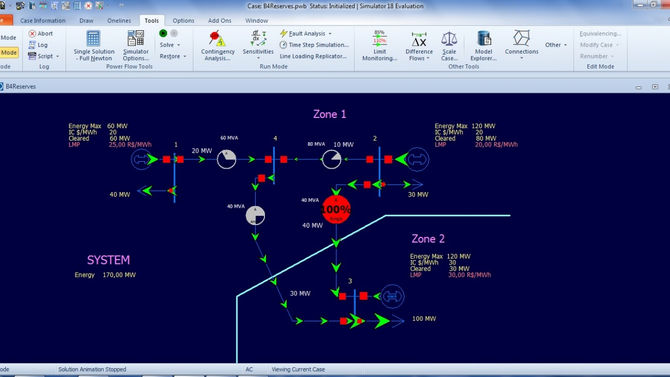
Task: Toggle the red breaker at bus 1 generator
Action: click(166, 159)
